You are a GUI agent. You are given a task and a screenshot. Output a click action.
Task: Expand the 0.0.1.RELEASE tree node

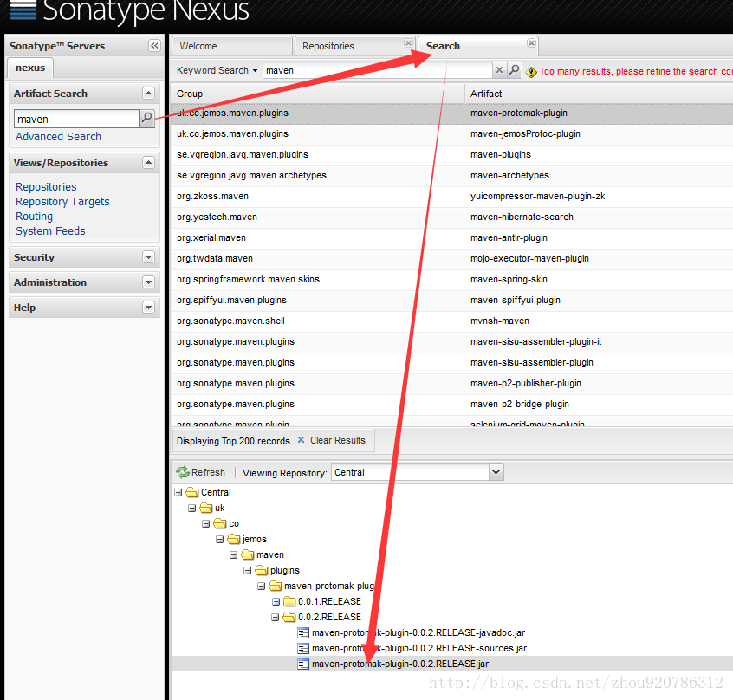coord(276,602)
